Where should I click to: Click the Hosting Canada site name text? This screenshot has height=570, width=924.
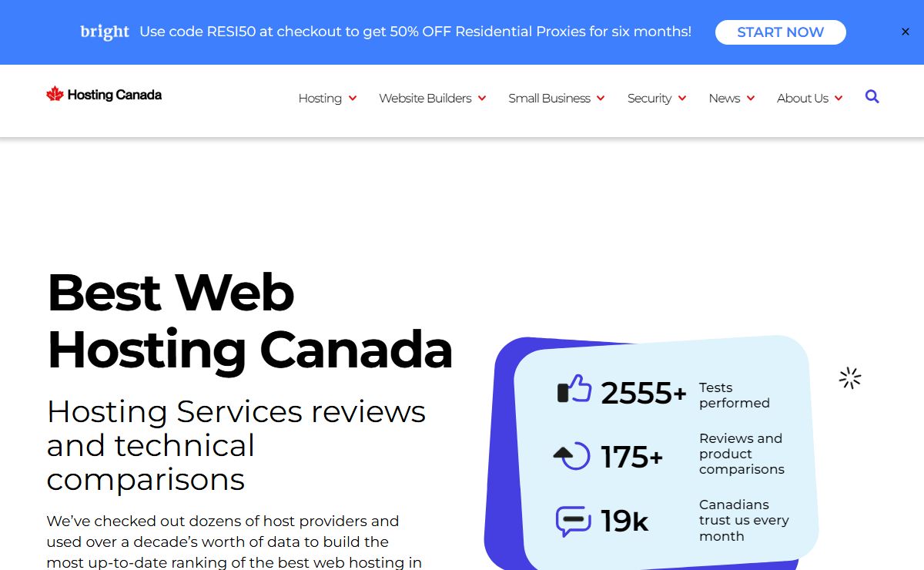[x=115, y=95]
